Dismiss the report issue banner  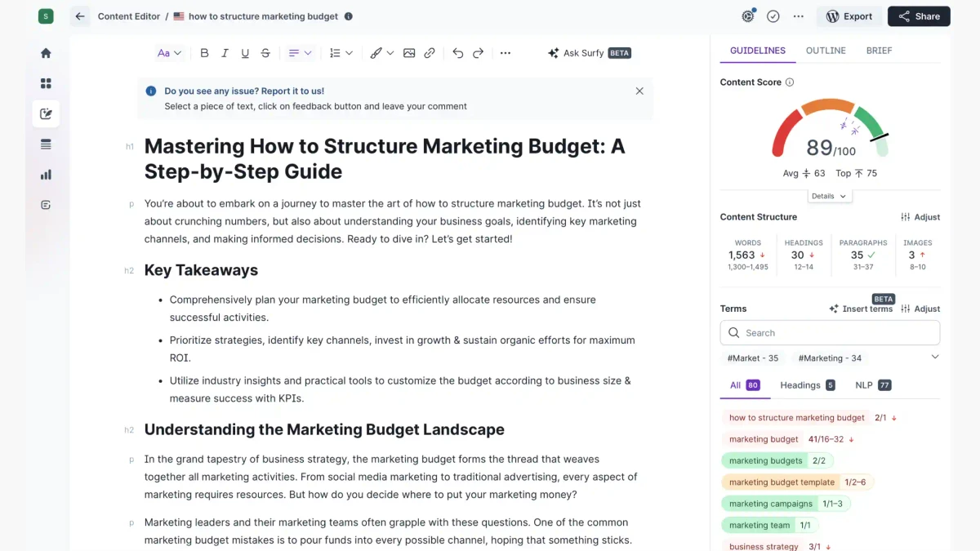639,91
